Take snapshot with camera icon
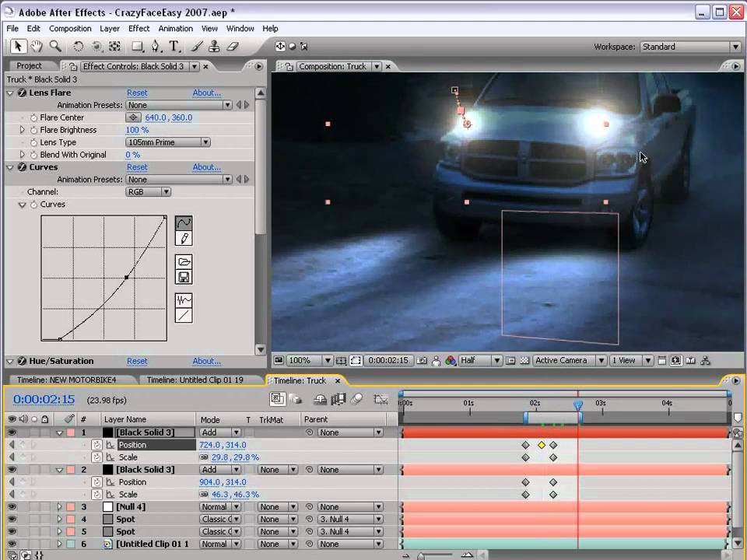 click(422, 361)
